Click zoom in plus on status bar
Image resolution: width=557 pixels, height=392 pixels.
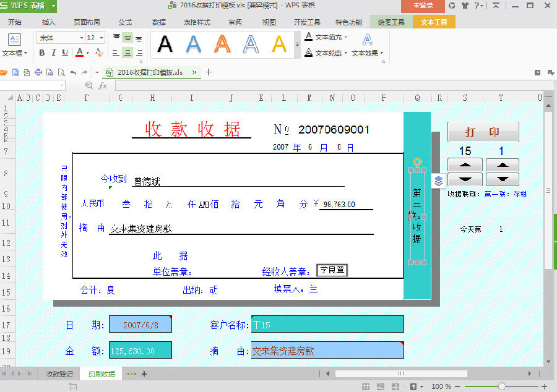tap(544, 386)
